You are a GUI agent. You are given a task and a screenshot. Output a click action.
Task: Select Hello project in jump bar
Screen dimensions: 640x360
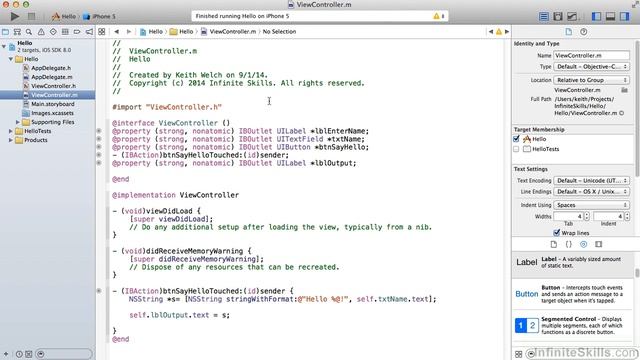click(151, 31)
